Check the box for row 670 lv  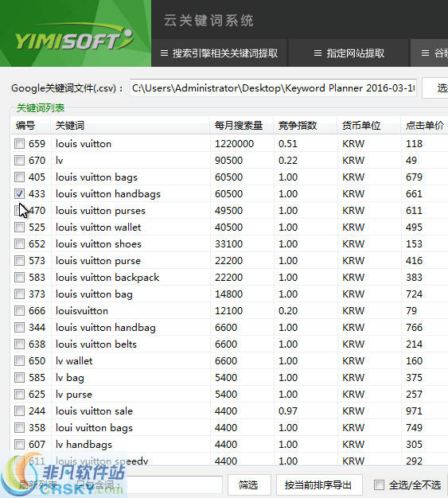(19, 161)
